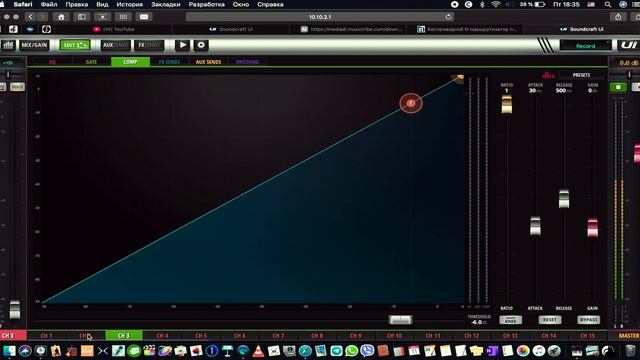
Task: Open Safari home page icon
Action: coord(61,17)
